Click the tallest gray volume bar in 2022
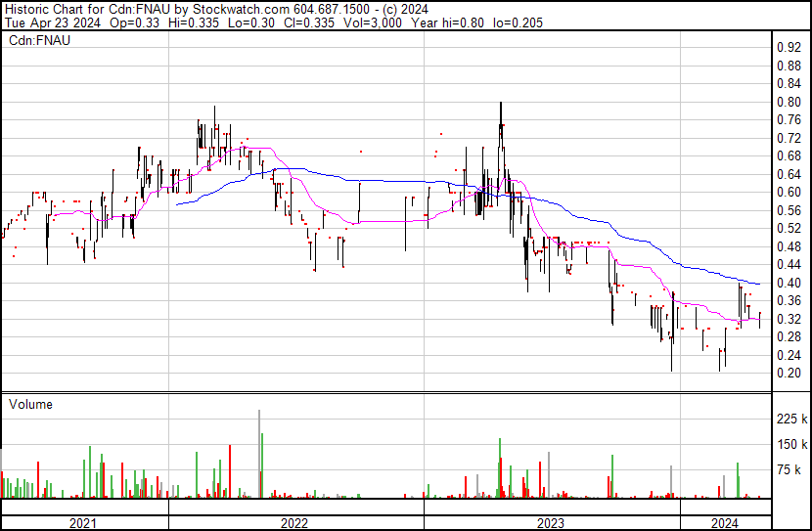Image resolution: width=812 pixels, height=531 pixels. [259, 454]
